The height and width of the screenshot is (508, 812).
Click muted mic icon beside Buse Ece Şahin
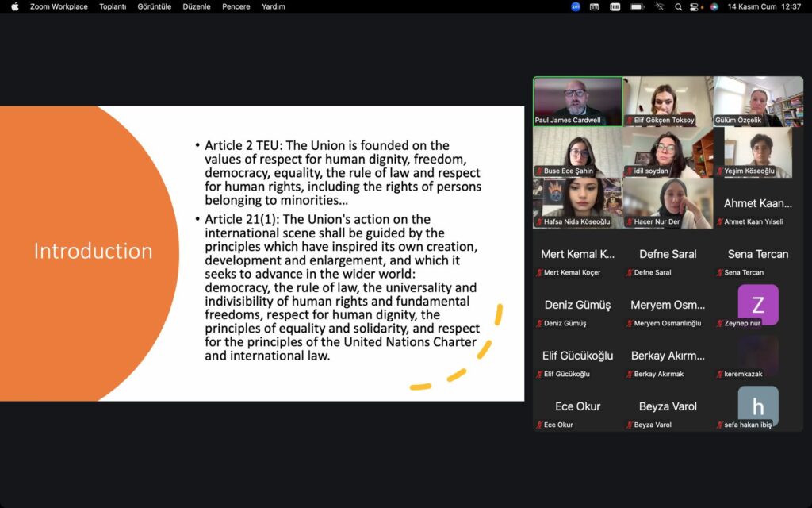click(538, 171)
